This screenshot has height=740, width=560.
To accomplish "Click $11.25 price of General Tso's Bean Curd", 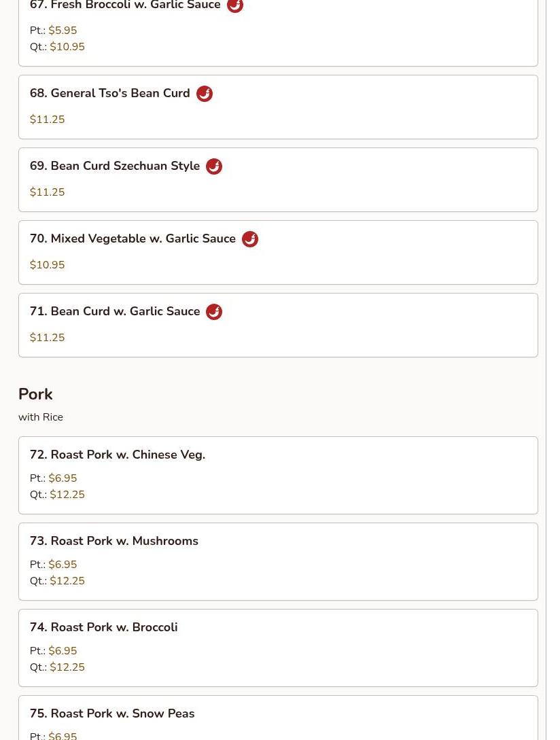I will [48, 120].
